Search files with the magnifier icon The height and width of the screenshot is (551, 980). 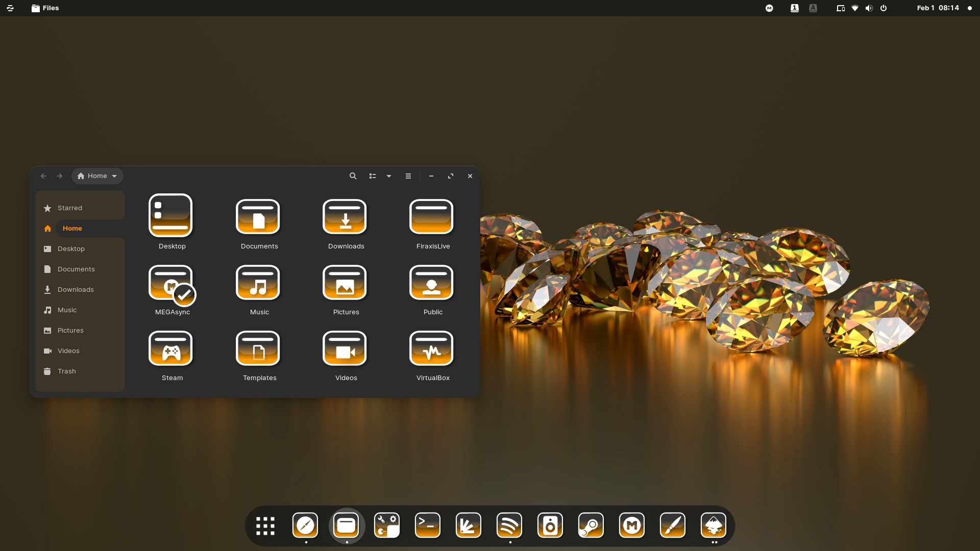353,176
